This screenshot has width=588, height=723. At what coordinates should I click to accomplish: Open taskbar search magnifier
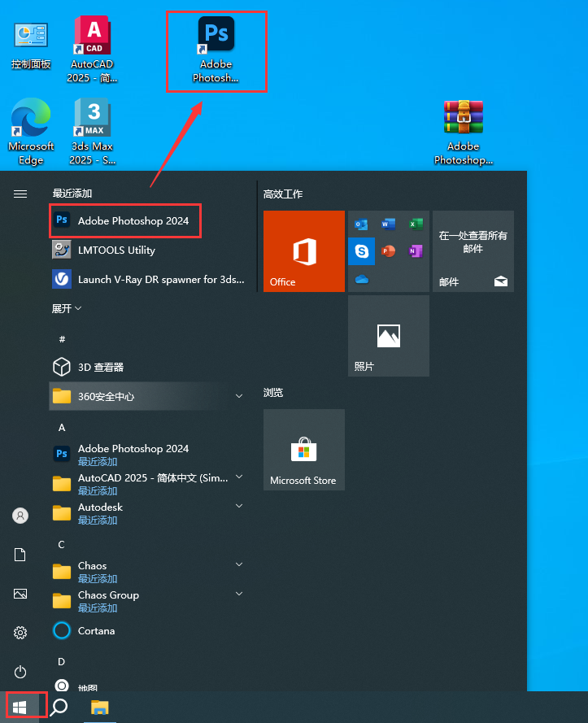pos(59,707)
